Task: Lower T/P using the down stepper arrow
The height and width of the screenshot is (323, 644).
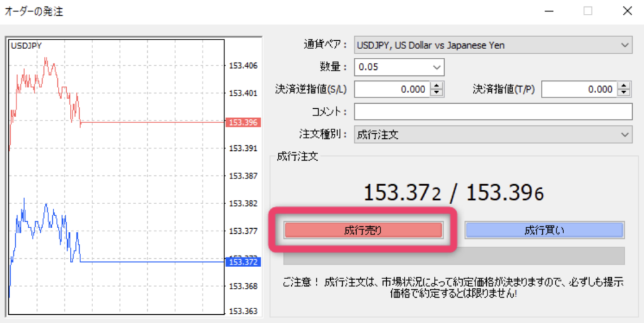Action: [x=624, y=93]
